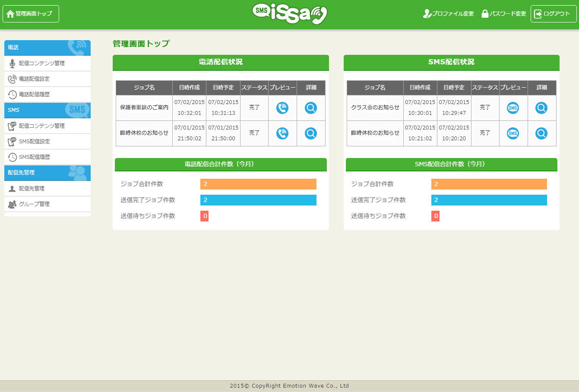
Task: Click SMS配信合計件数（今月） header
Action: coord(452,164)
